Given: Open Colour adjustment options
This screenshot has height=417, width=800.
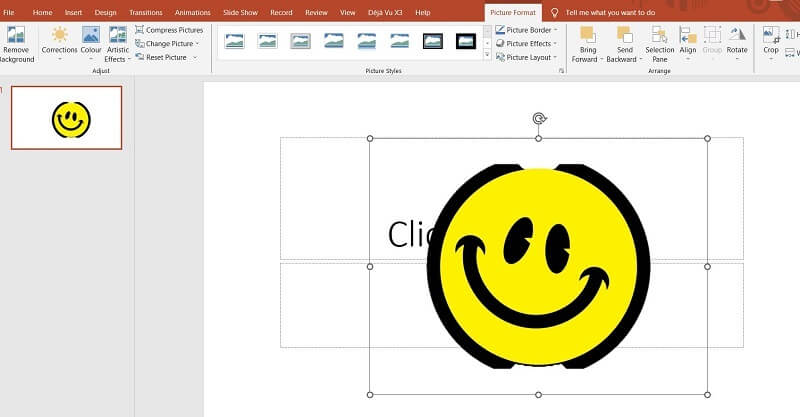Looking at the screenshot, I should coord(91,44).
